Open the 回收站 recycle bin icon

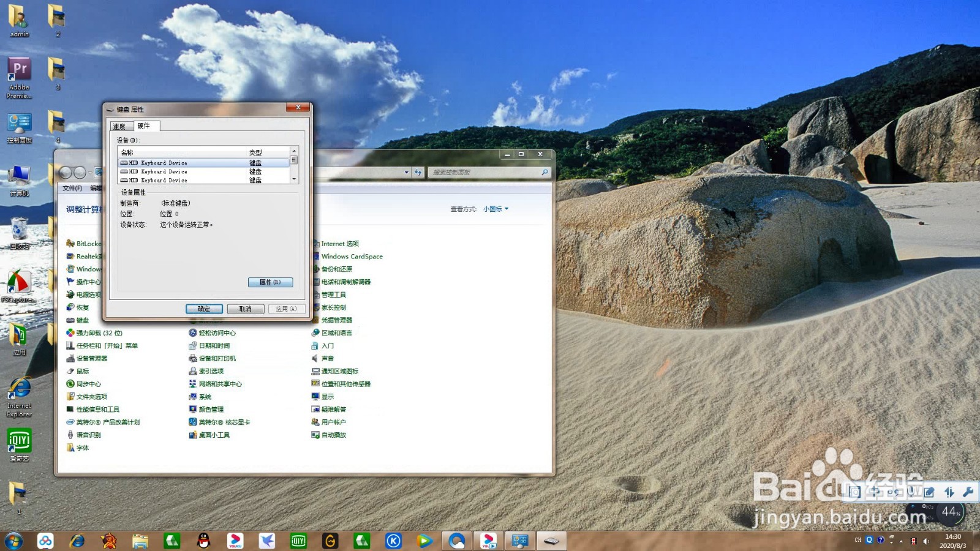pyautogui.click(x=20, y=233)
